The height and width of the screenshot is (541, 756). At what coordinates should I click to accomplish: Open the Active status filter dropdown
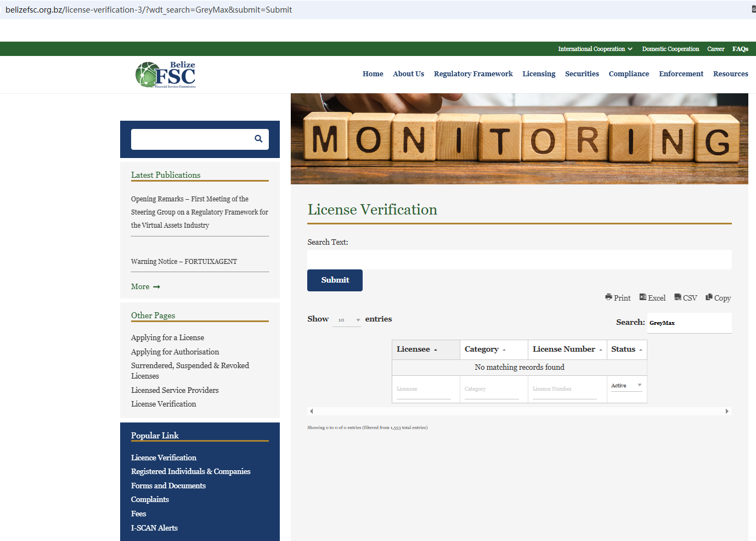626,386
